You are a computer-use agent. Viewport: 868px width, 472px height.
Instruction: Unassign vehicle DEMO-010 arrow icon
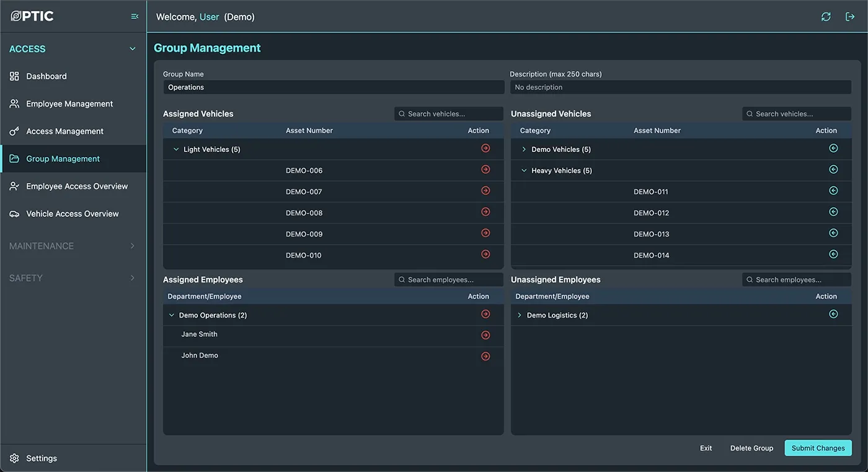click(x=485, y=254)
